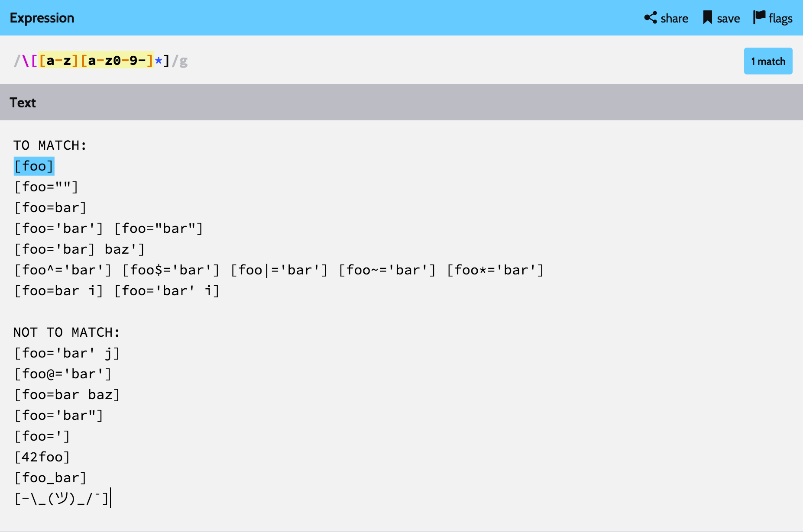Click the "save" text label
The image size is (803, 532).
729,19
